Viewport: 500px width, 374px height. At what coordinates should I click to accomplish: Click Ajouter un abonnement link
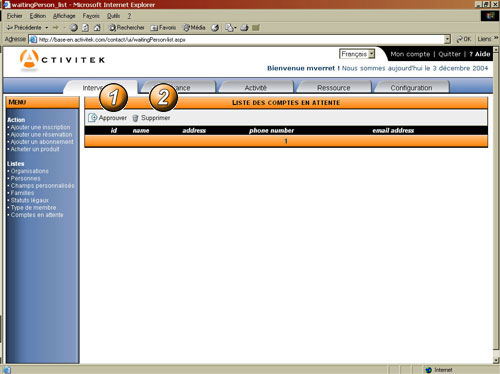(x=42, y=142)
